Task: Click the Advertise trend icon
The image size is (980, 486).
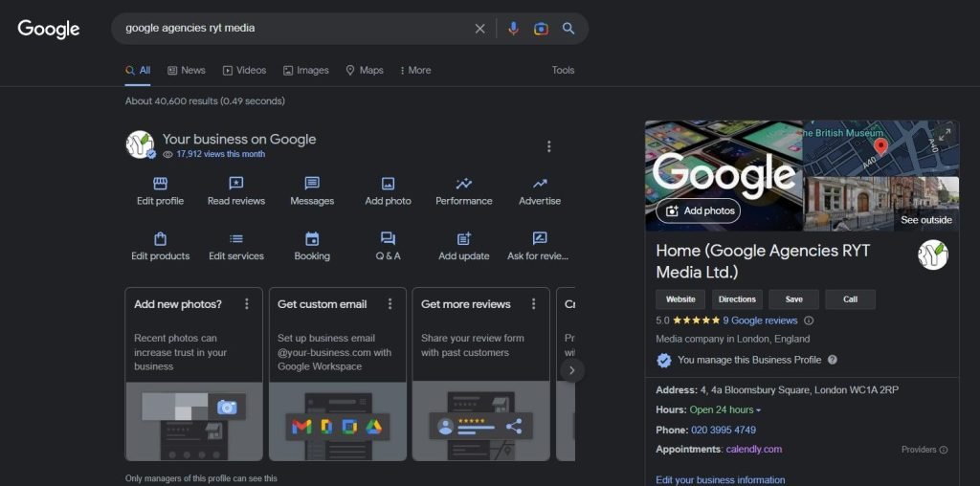Action: (x=540, y=184)
